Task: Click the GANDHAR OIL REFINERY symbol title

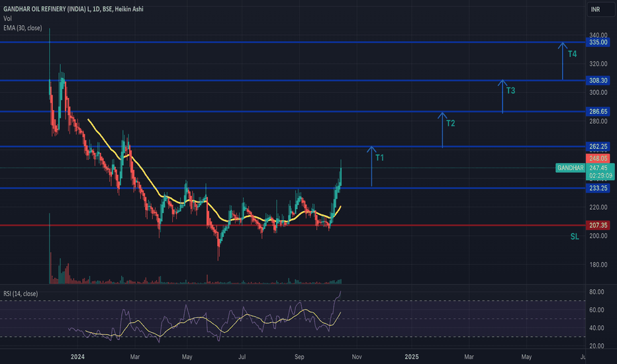Action: point(73,9)
